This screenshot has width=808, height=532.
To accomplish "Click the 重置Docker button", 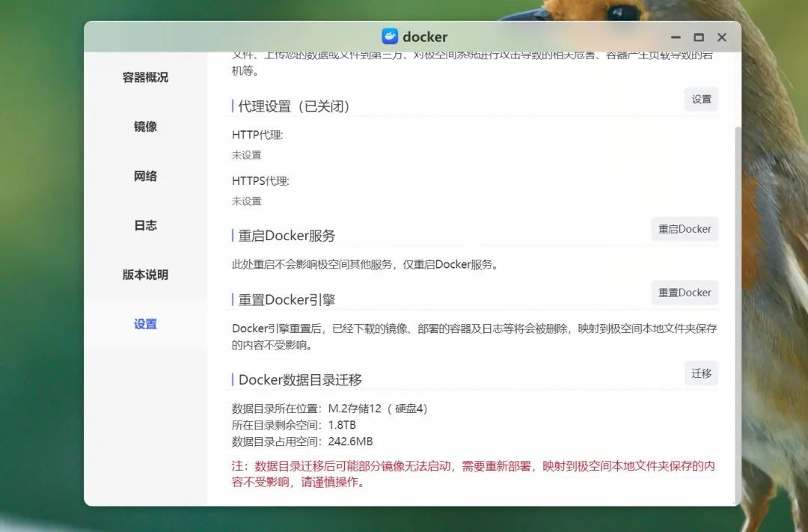I will click(685, 293).
